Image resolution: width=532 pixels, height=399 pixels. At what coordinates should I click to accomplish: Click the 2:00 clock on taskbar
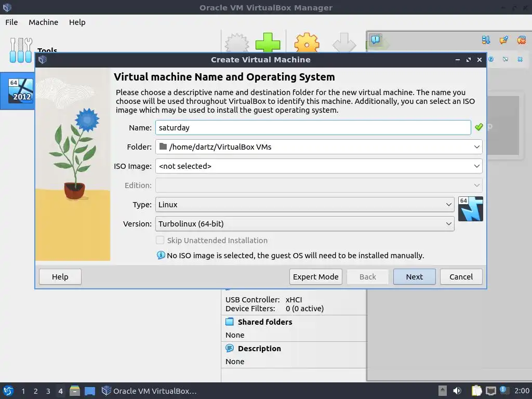tap(522, 391)
